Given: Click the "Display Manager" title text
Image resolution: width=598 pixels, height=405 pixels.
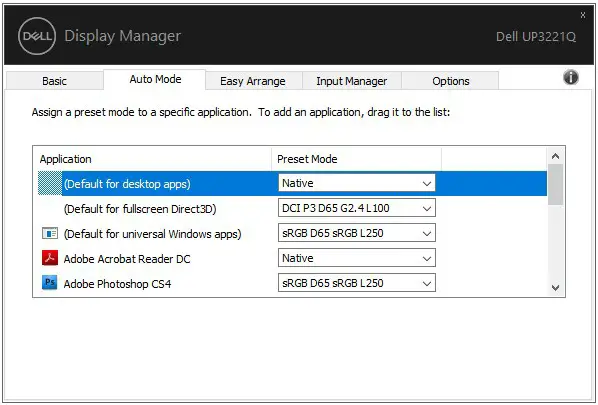Looking at the screenshot, I should tap(122, 36).
